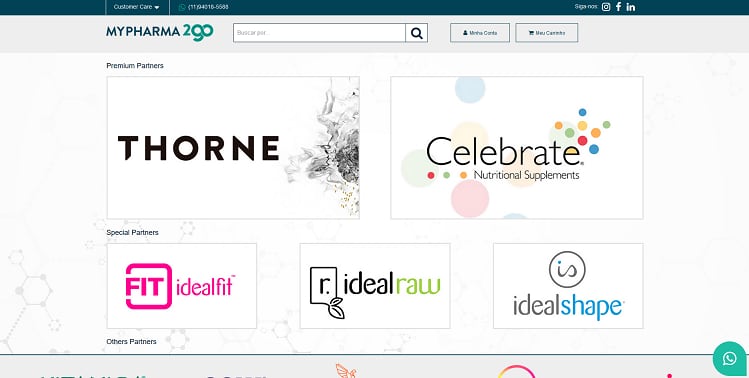Select the idealshape partner card
Image resolution: width=749 pixels, height=378 pixels.
[x=568, y=286]
